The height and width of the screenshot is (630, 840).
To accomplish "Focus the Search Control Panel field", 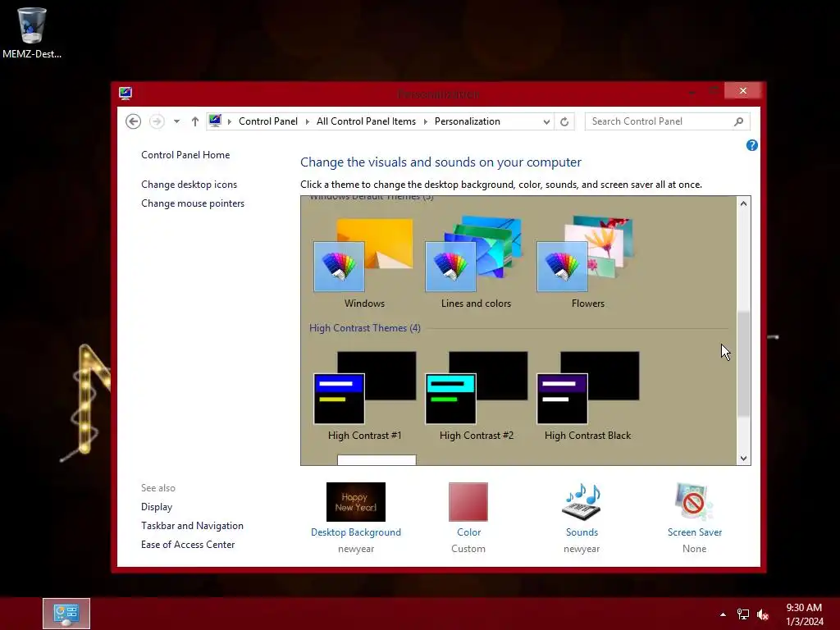I will click(667, 121).
